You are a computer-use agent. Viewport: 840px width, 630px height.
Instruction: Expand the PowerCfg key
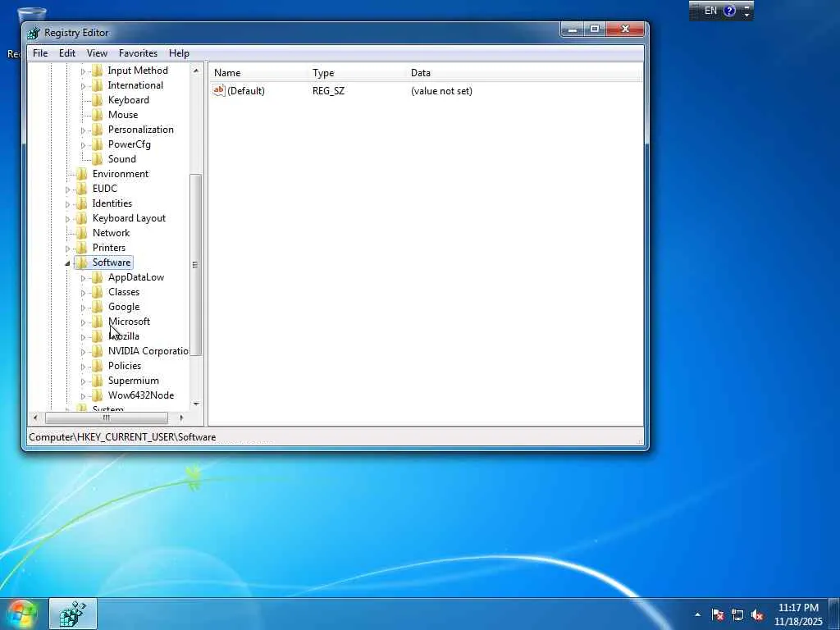83,144
